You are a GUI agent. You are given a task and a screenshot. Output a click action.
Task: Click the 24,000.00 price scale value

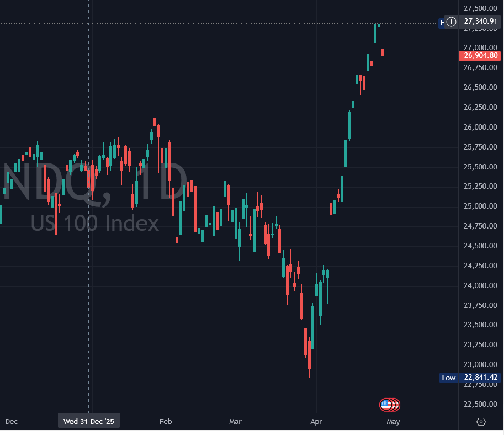click(x=480, y=285)
